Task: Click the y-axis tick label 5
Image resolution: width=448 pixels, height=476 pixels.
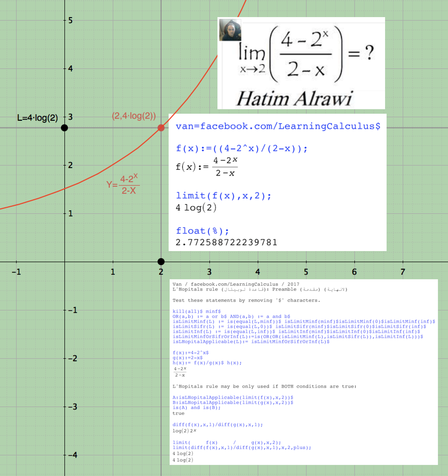Action: [70, 21]
